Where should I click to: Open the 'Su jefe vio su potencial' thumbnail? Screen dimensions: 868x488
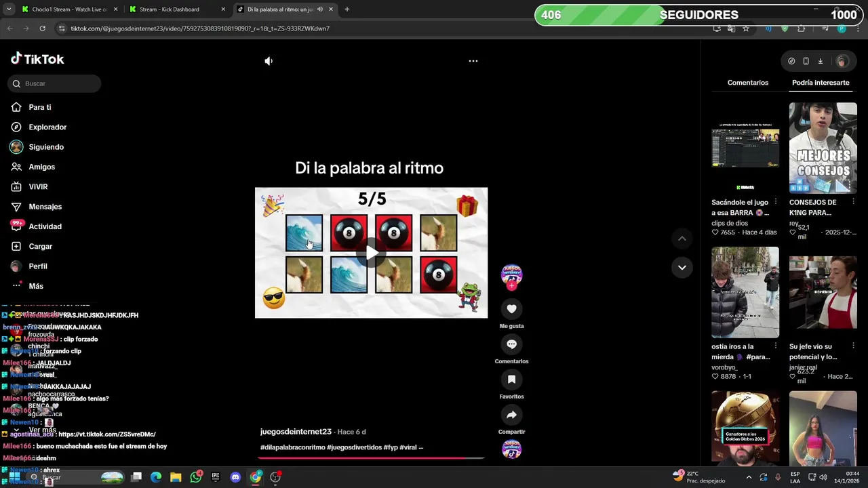pos(823,292)
